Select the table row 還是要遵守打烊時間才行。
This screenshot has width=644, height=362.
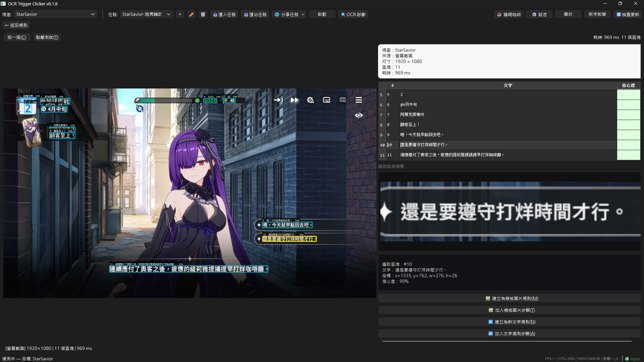pyautogui.click(x=509, y=145)
